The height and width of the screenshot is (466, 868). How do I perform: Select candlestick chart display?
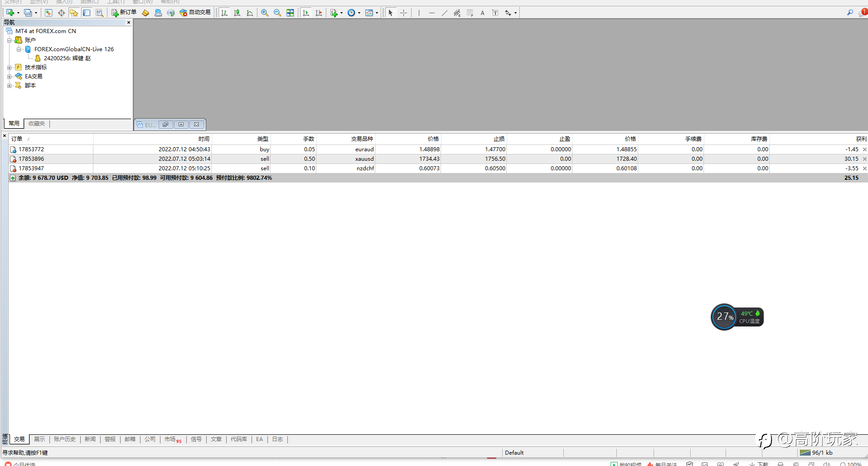[237, 13]
